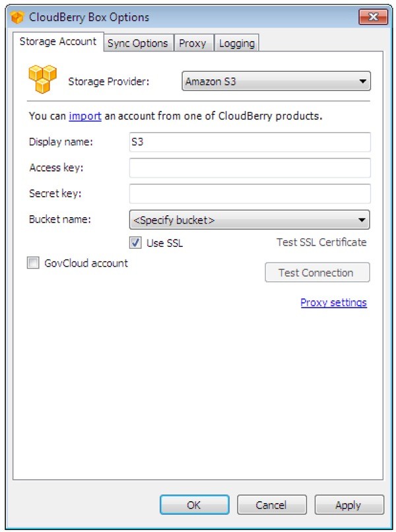The image size is (396, 532).
Task: Click OK to confirm options
Action: point(194,504)
